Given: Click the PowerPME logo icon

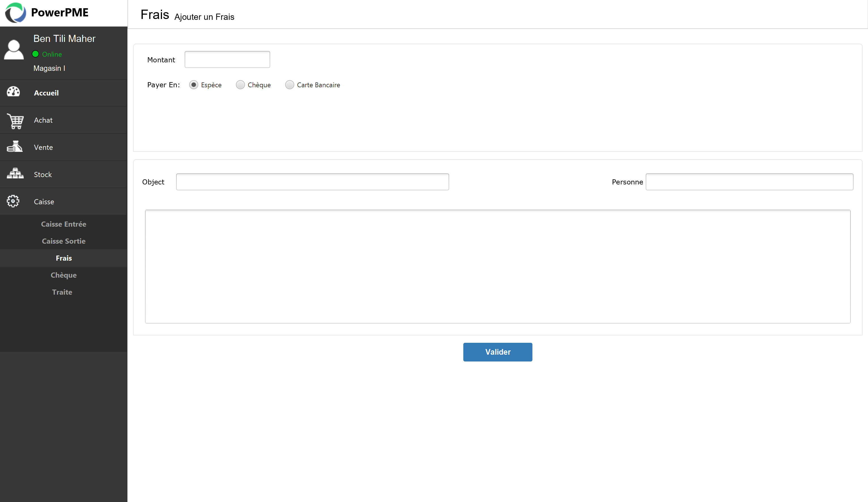Looking at the screenshot, I should [x=16, y=13].
